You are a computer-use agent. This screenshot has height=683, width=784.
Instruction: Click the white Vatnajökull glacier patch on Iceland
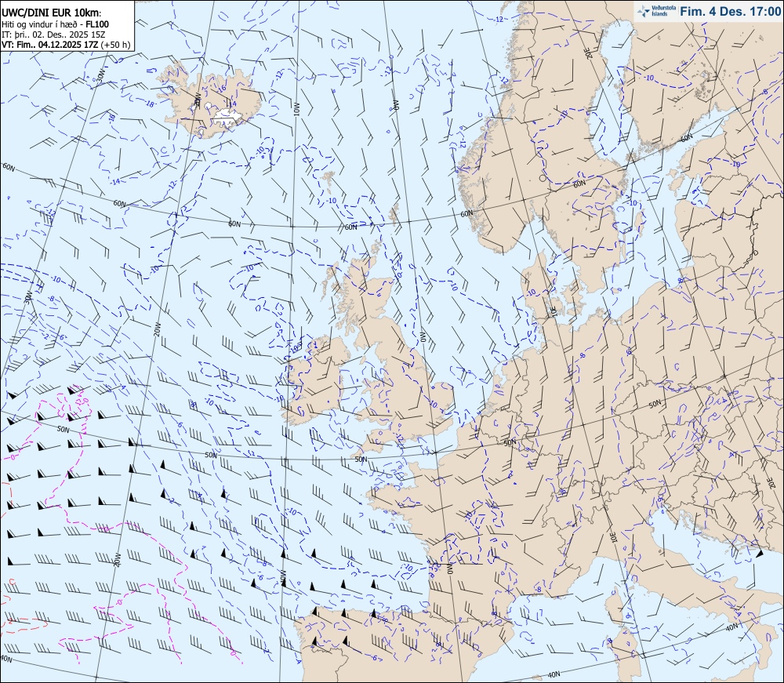point(227,117)
